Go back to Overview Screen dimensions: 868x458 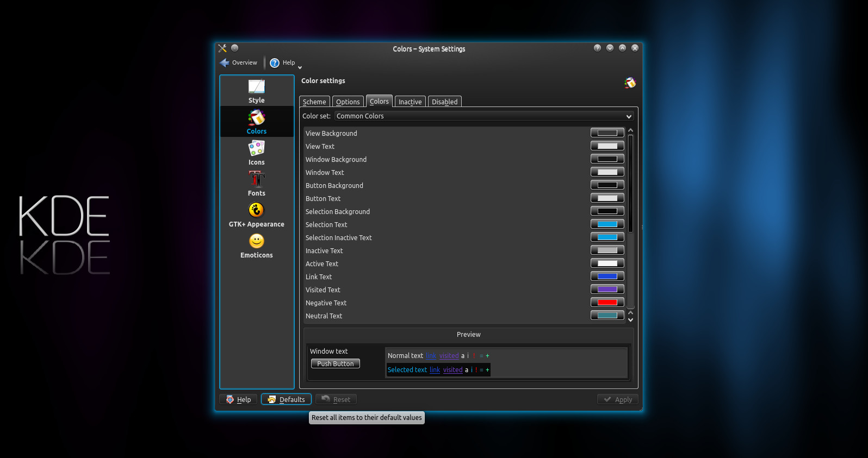[239, 62]
